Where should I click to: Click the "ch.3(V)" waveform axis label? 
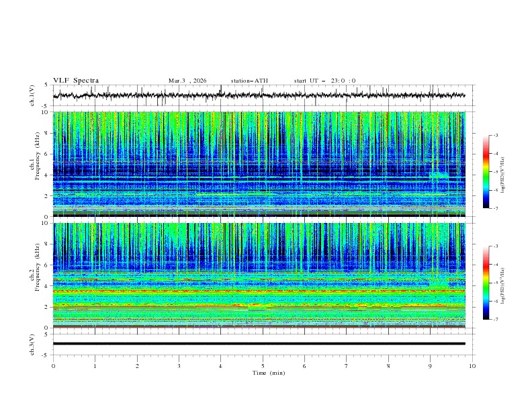(32, 345)
